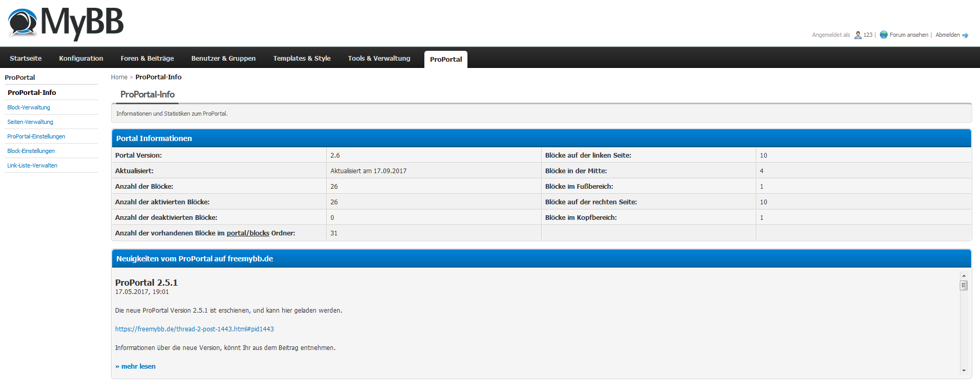The width and height of the screenshot is (980, 392).
Task: Click the 'Blöcke auf der linken Seite:' label
Action: click(588, 155)
